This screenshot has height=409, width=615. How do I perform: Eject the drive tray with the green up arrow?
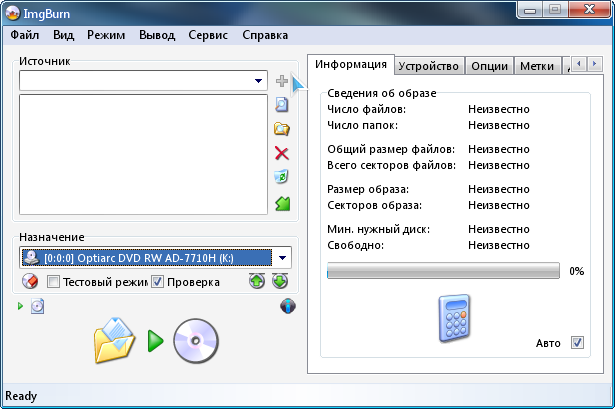(257, 281)
